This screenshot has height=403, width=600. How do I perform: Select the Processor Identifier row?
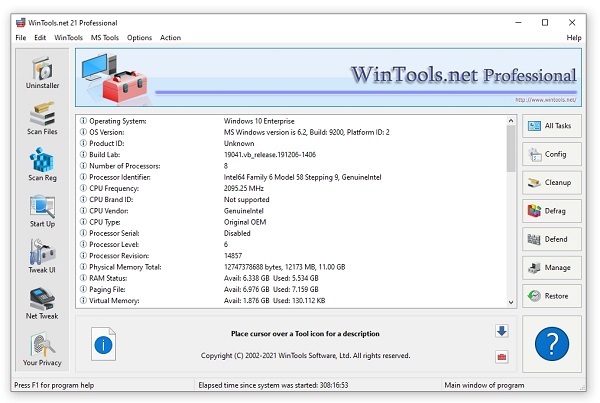pos(291,177)
